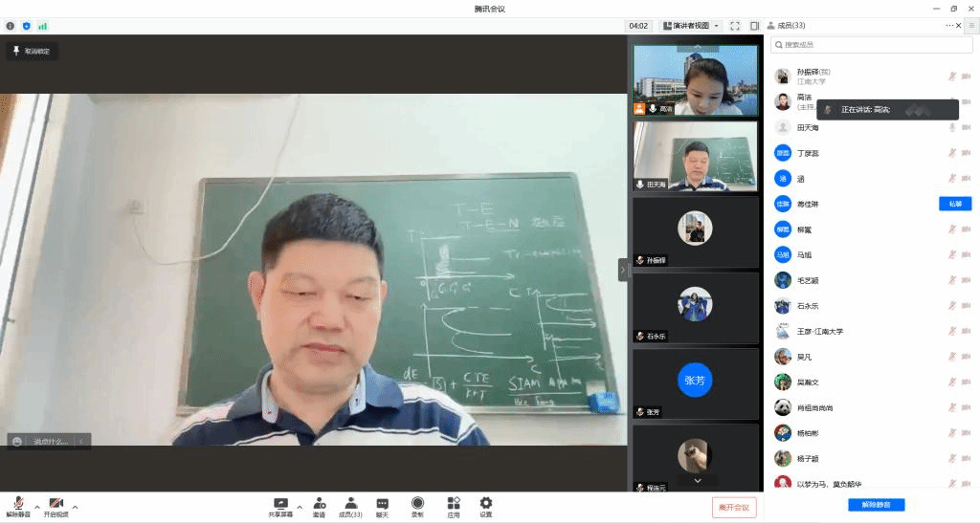Toggle the 取消锁定 pin on the video

32,51
